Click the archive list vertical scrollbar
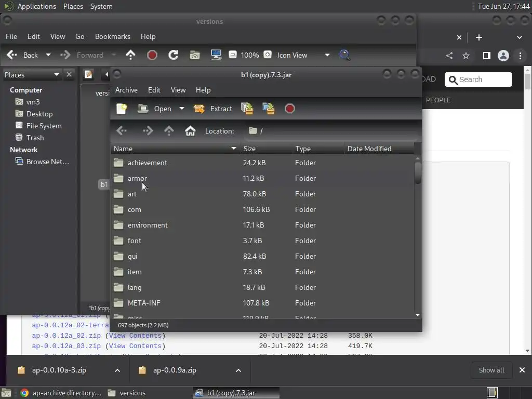 [x=418, y=173]
